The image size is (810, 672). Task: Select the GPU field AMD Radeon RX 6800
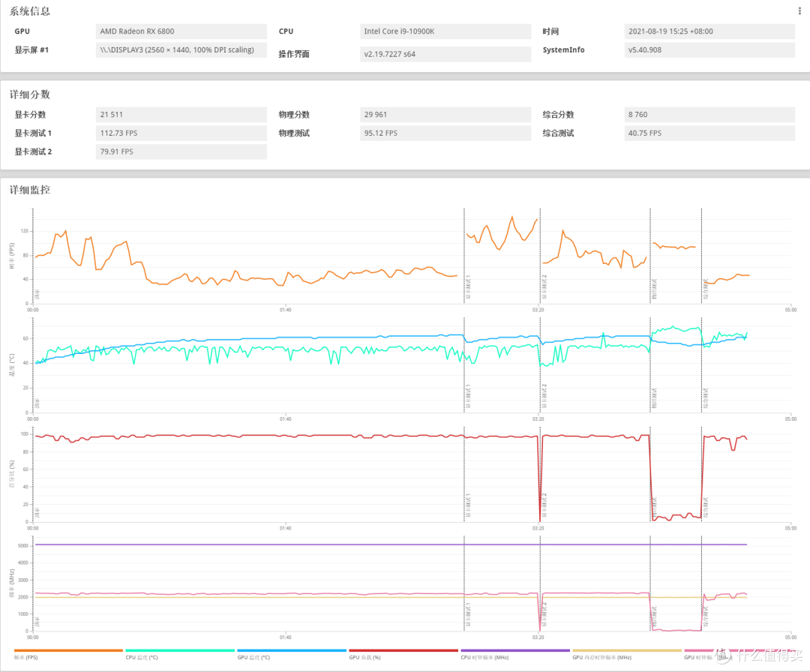pos(181,31)
